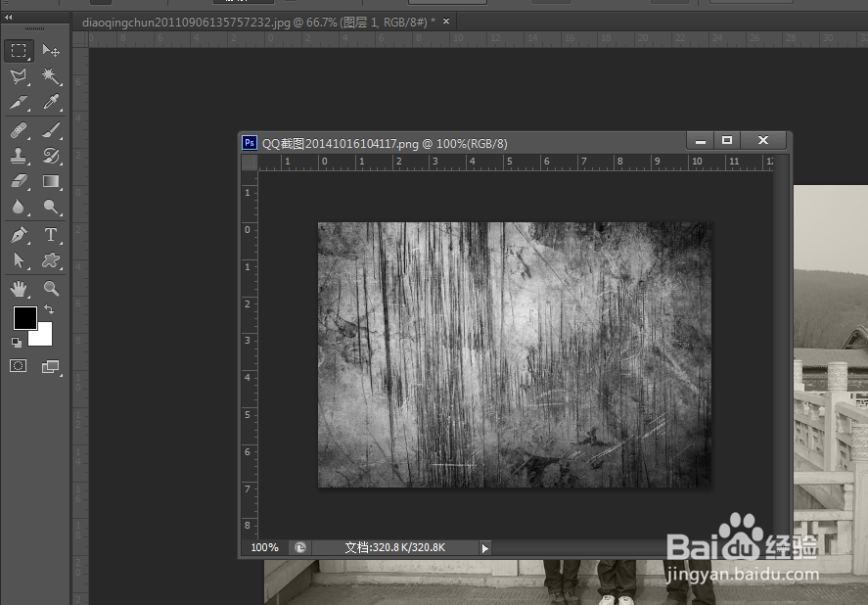Choose the Path Selection tool
This screenshot has width=868, height=605.
coord(19,259)
